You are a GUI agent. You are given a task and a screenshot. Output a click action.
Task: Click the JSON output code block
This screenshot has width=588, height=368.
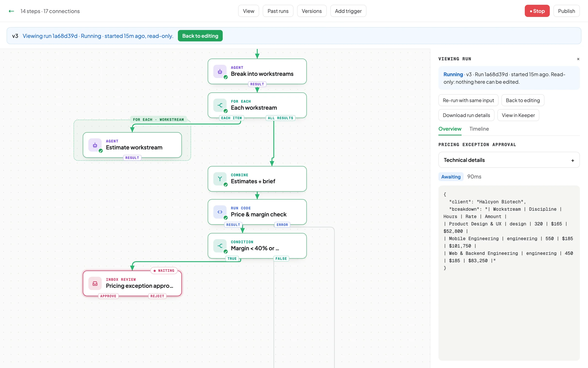point(509,273)
